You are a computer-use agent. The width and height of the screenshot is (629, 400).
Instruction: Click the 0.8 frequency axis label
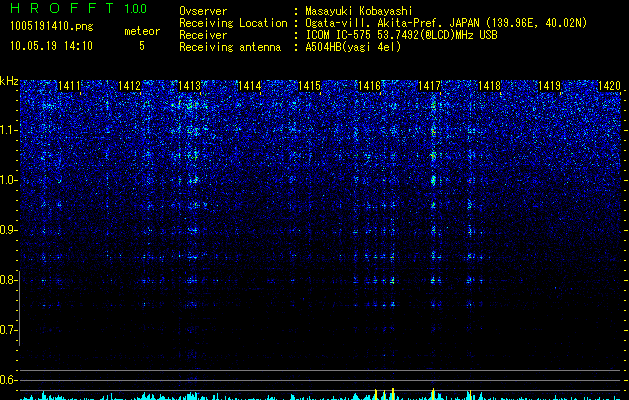click(x=8, y=280)
